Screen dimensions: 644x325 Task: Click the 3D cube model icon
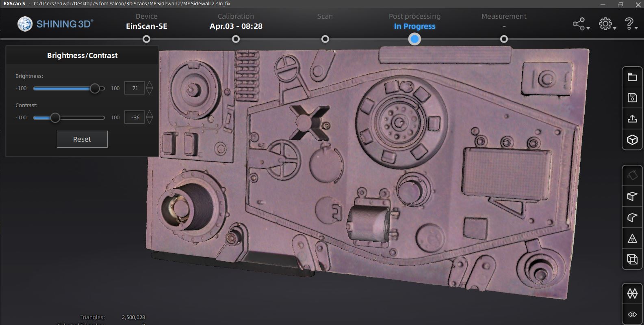point(632,140)
